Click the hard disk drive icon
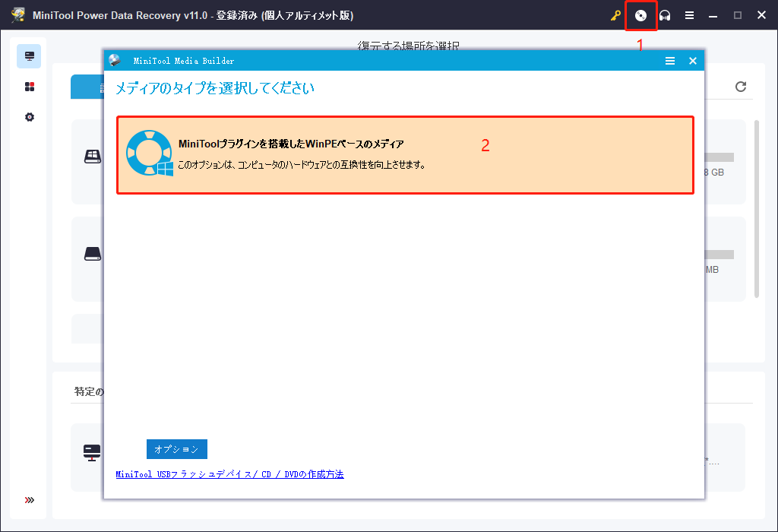The image size is (778, 532). coord(93,253)
